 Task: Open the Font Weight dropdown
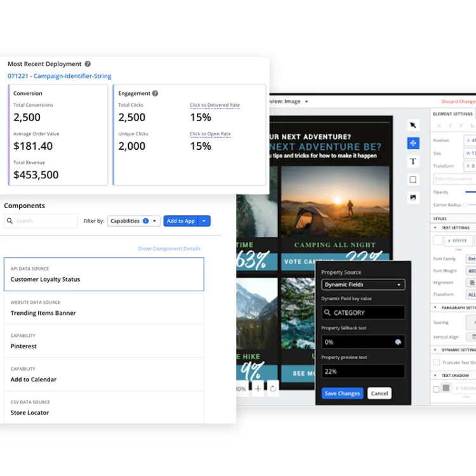471,271
